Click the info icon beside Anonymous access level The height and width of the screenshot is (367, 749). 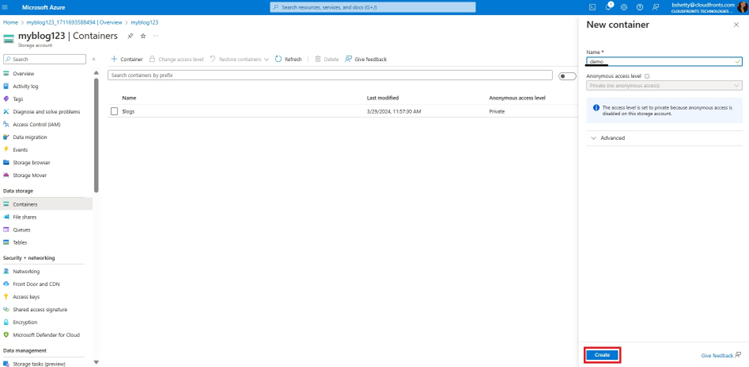647,76
